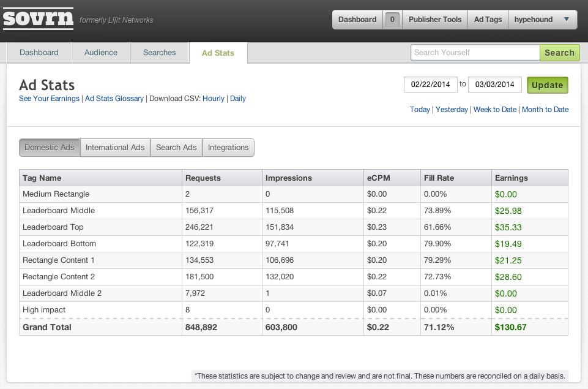Edit the start date field 02/22/2014
The image size is (588, 389).
click(430, 85)
